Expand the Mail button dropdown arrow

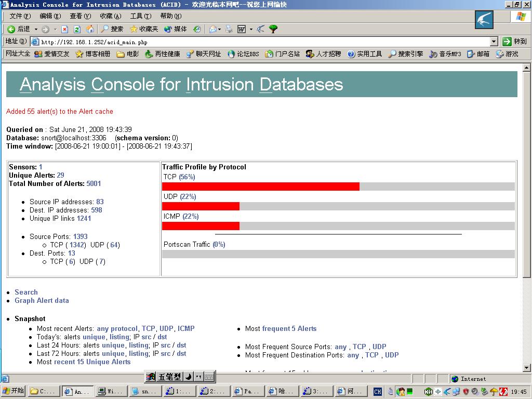tap(220, 29)
